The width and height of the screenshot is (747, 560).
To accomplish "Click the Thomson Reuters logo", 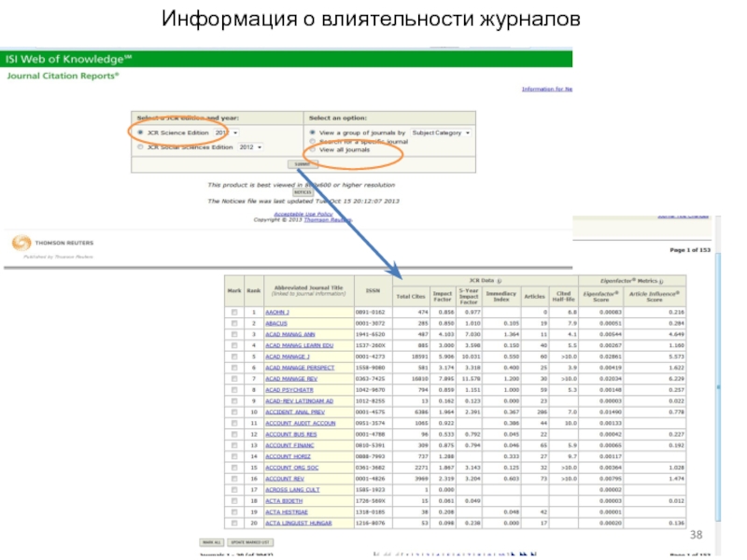I will coord(52,243).
